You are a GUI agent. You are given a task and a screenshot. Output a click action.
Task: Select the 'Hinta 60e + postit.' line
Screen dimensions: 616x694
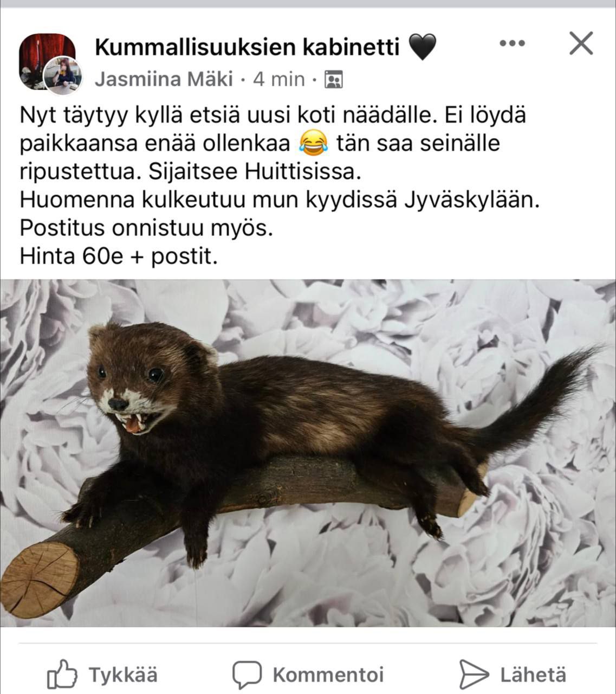(x=119, y=255)
